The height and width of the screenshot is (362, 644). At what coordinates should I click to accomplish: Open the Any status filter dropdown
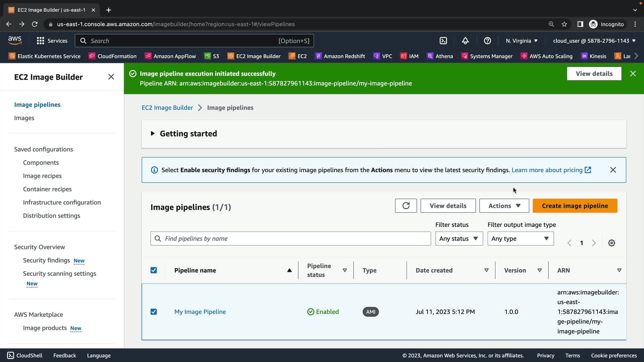[x=459, y=239]
